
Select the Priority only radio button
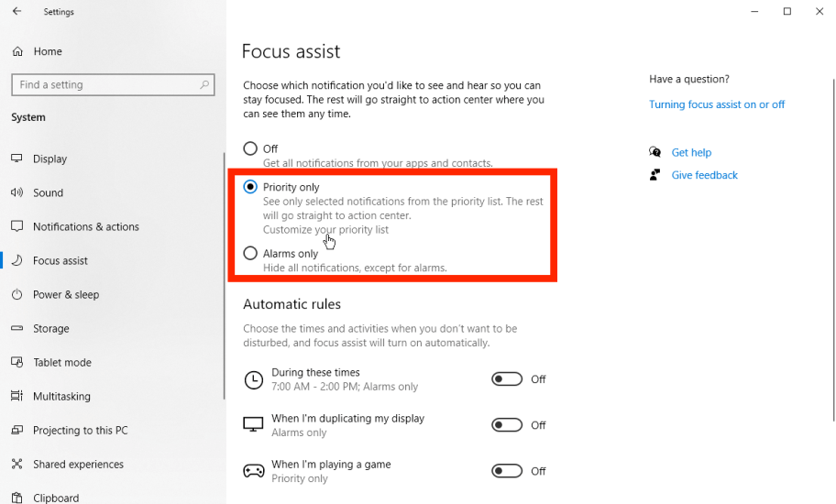coord(250,187)
